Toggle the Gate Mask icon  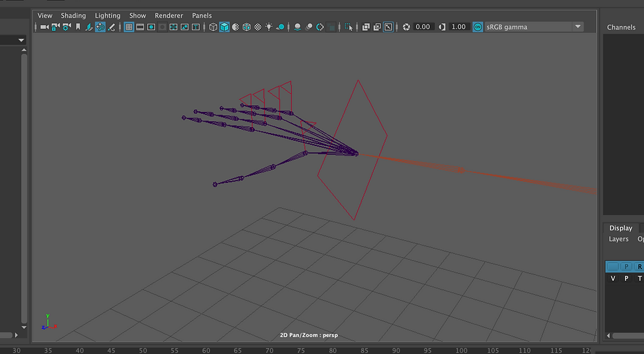162,27
